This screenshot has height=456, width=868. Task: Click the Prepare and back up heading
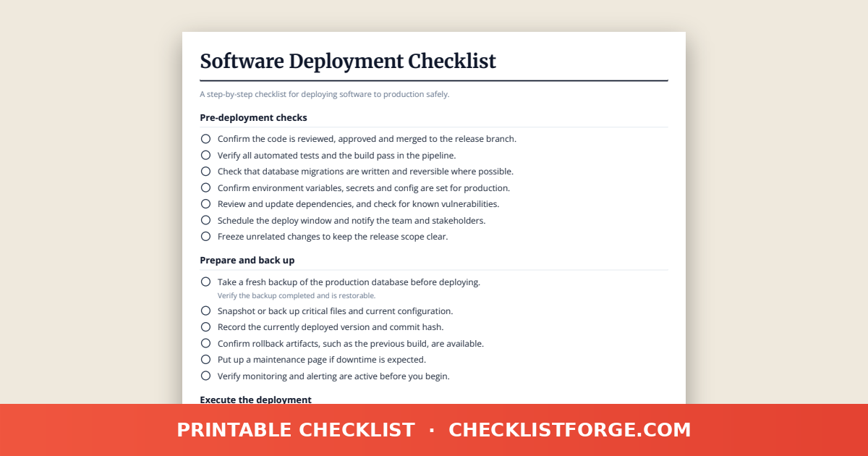247,260
